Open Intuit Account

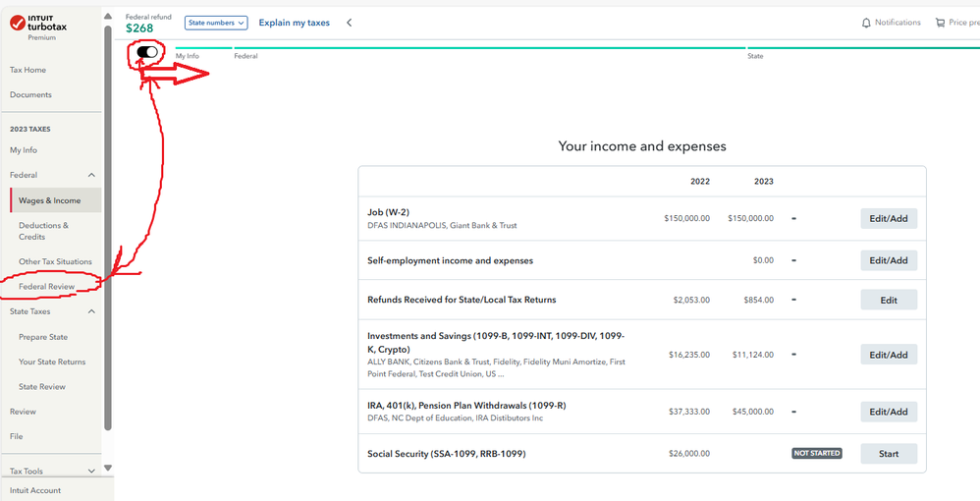[35, 490]
